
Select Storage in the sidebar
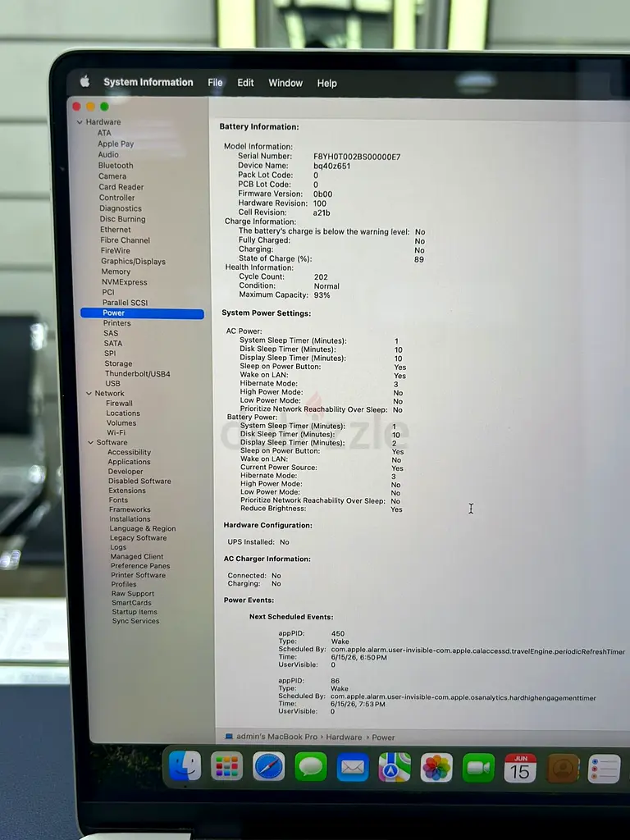tap(118, 363)
